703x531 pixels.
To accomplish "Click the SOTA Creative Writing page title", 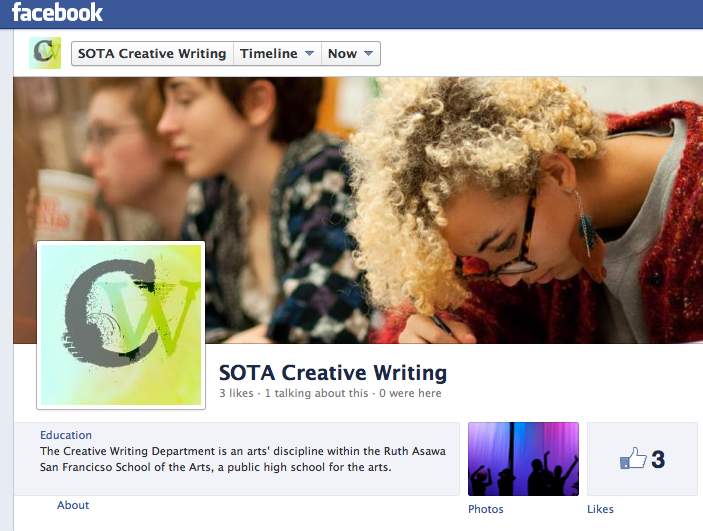I will point(333,374).
